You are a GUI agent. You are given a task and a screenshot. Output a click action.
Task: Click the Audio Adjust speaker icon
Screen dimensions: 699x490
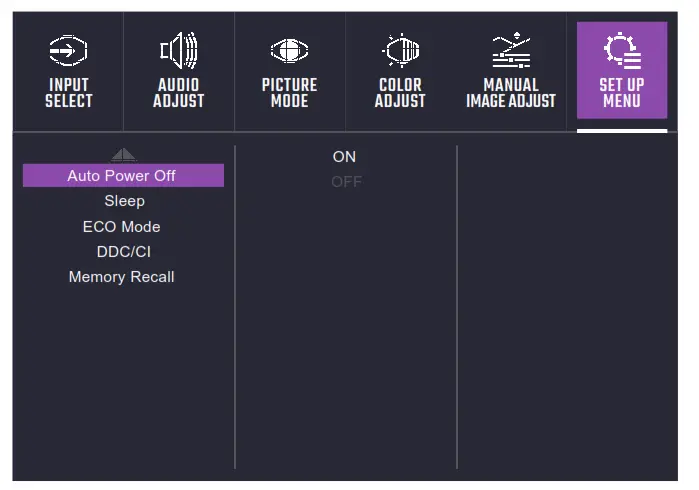[x=179, y=51]
